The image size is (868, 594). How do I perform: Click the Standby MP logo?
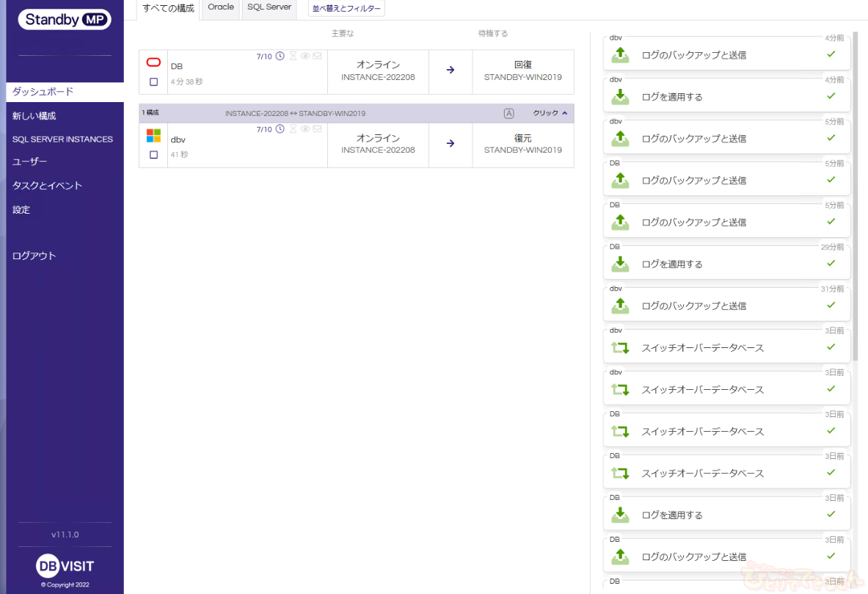click(65, 20)
